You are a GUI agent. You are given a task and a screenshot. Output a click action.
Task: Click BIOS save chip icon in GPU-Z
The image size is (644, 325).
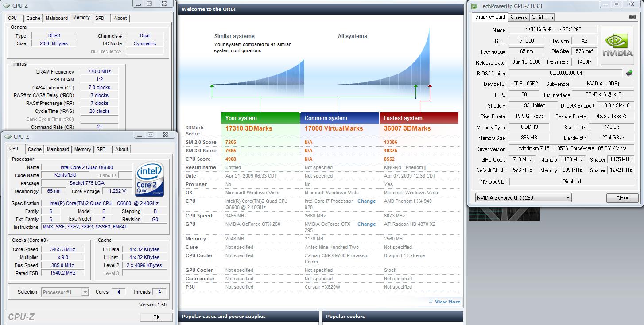pyautogui.click(x=629, y=73)
